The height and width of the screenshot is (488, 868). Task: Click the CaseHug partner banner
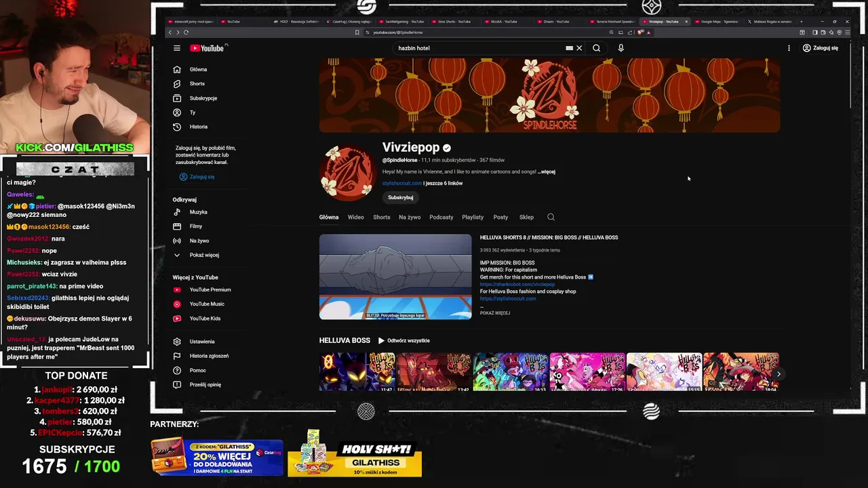pyautogui.click(x=217, y=457)
